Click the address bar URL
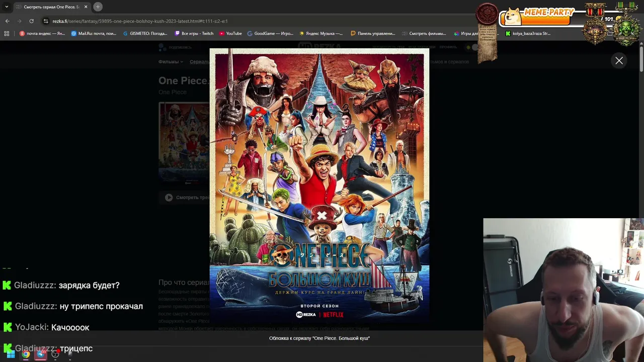 pos(140,21)
